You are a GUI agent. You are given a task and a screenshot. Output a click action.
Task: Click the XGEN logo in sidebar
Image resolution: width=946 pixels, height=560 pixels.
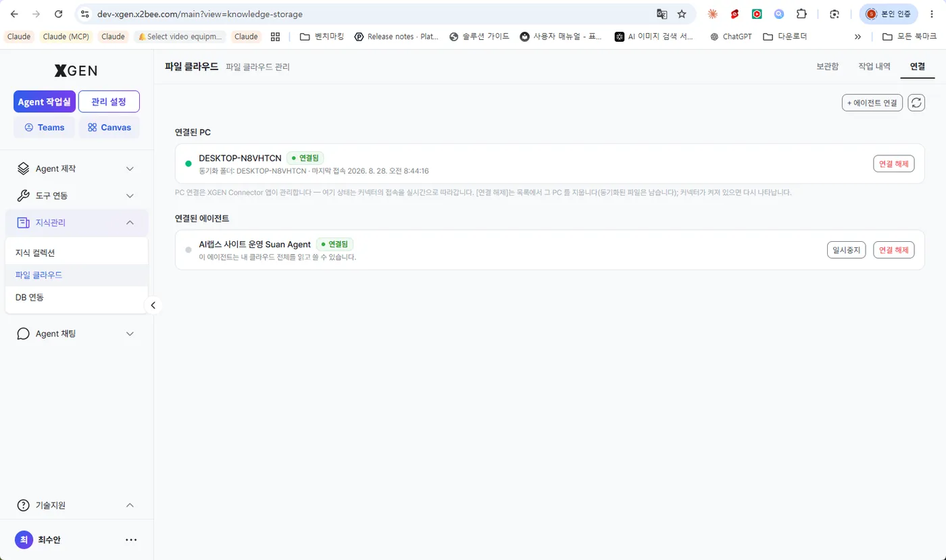pyautogui.click(x=76, y=70)
